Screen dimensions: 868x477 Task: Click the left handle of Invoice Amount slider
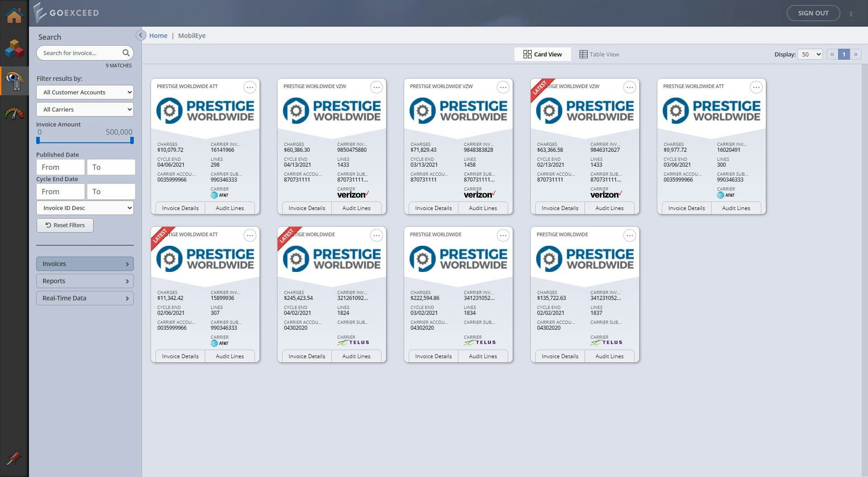38,140
